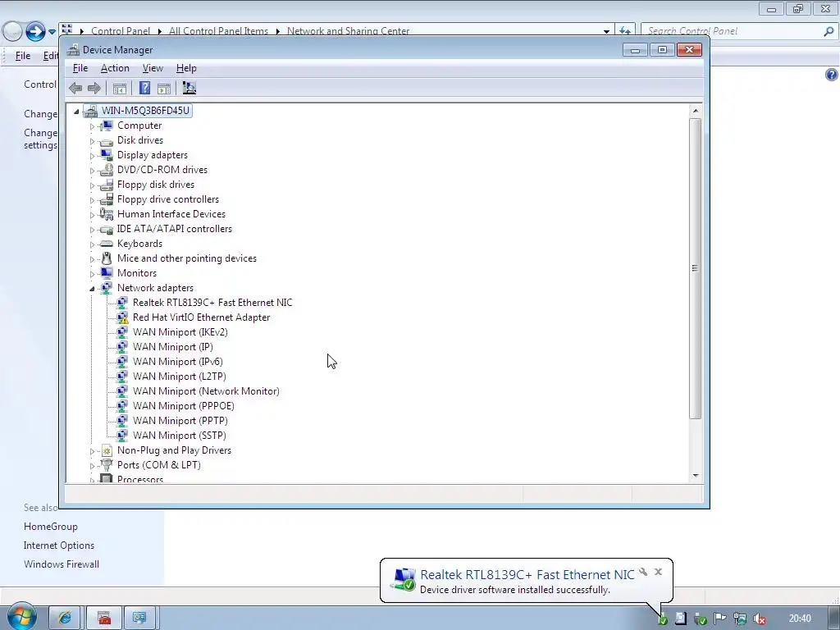Select the Realtek RTL8139C+ Fast Ethernet NIC icon

pyautogui.click(x=123, y=303)
